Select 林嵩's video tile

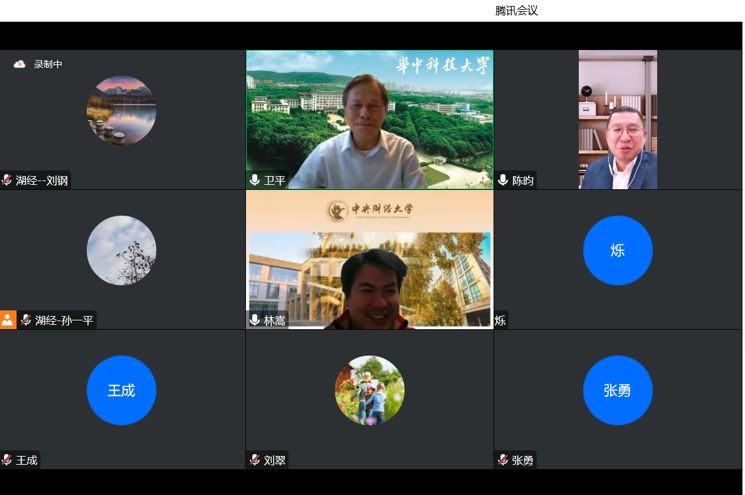pos(369,260)
